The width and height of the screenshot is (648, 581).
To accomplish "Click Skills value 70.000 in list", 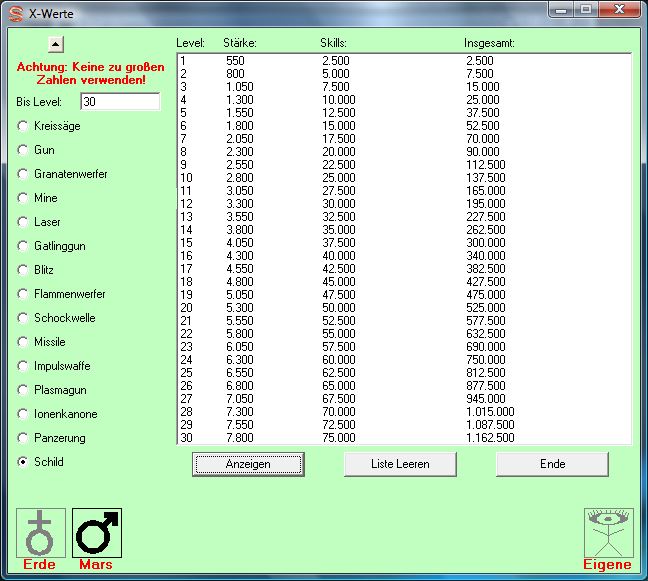I will (339, 412).
